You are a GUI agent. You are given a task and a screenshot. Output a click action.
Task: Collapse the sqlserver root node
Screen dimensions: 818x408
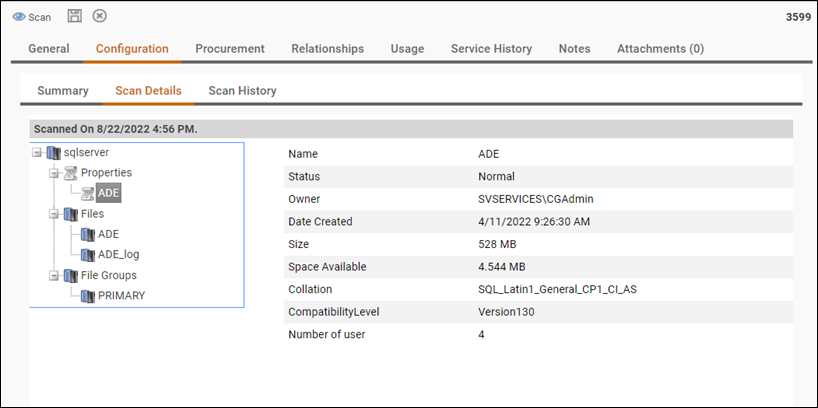pos(37,153)
